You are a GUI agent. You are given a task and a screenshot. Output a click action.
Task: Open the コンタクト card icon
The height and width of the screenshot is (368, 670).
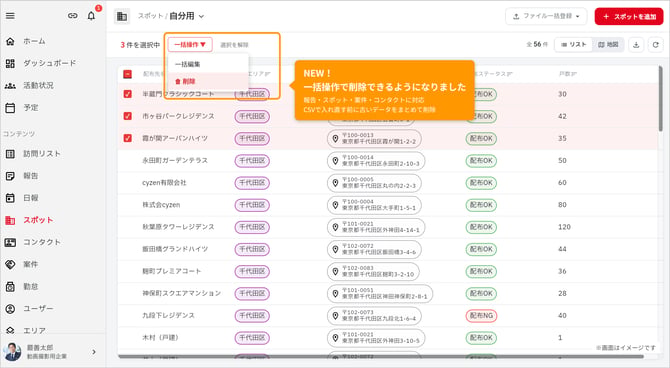[x=10, y=242]
